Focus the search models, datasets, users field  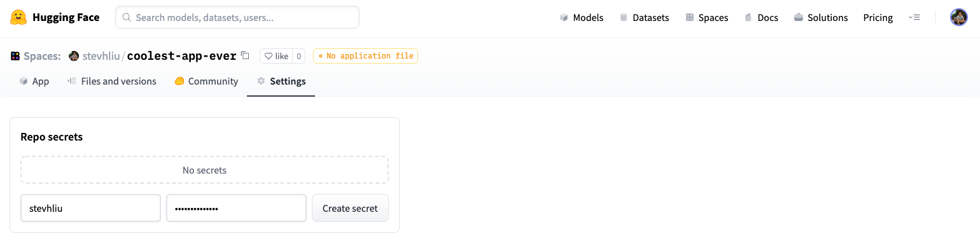(x=237, y=18)
